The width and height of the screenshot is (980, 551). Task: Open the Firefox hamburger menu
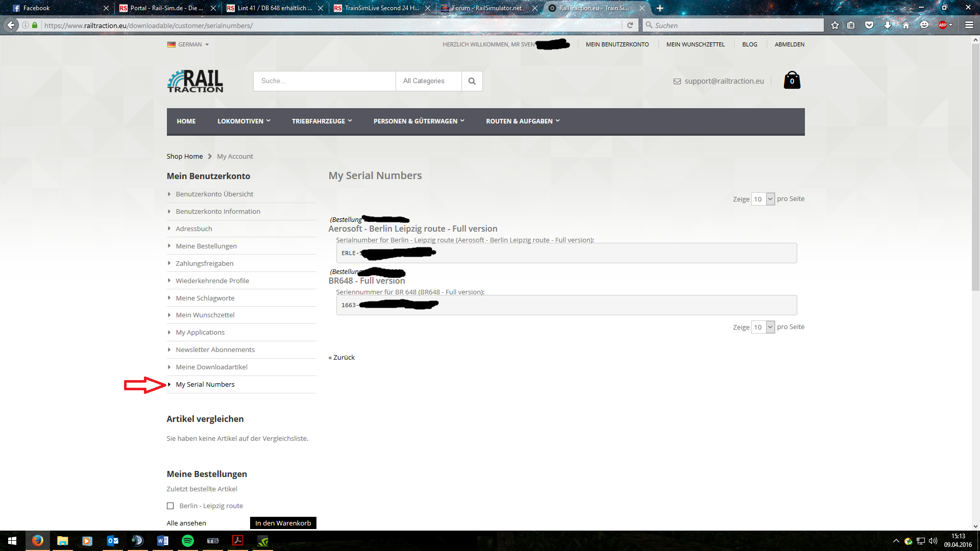(x=969, y=25)
